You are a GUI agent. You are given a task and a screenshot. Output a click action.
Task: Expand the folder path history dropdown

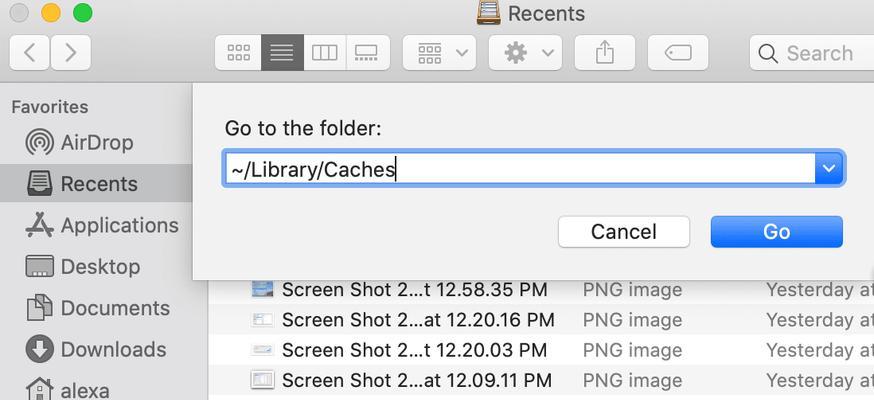[x=829, y=168]
